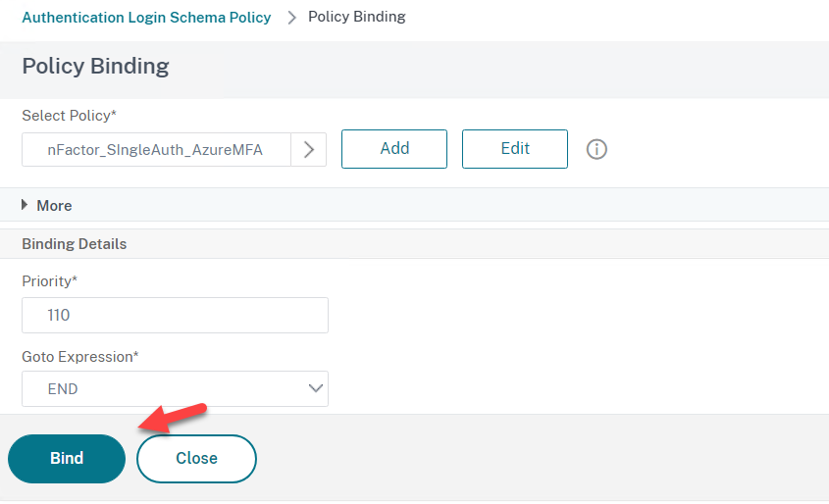Click the arrow next to nFactor_SIngleAuth_AzureMFA

click(309, 149)
